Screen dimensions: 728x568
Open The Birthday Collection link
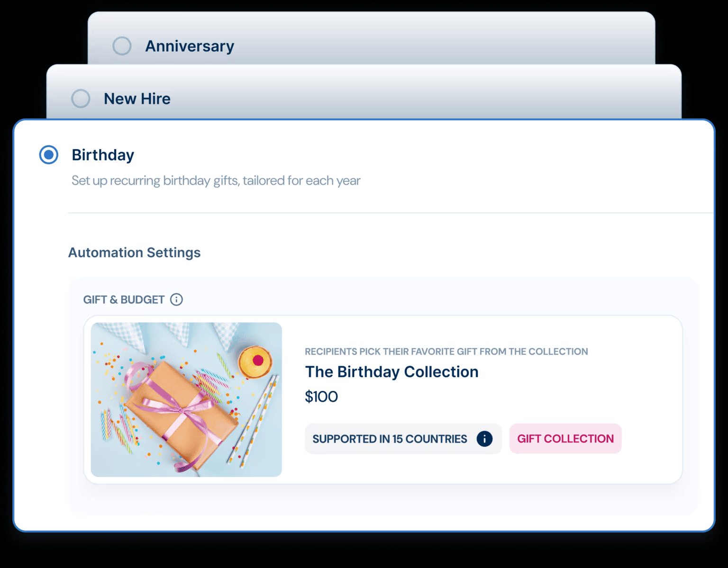tap(391, 372)
